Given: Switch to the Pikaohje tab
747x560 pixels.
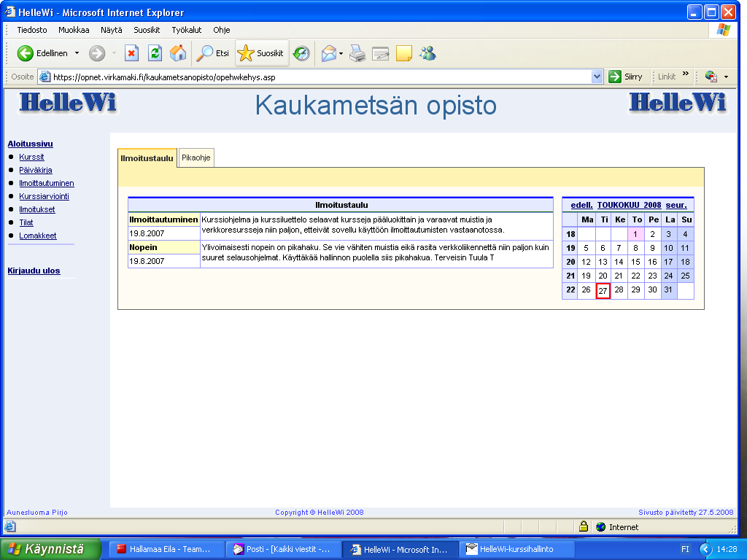Looking at the screenshot, I should click(x=196, y=157).
